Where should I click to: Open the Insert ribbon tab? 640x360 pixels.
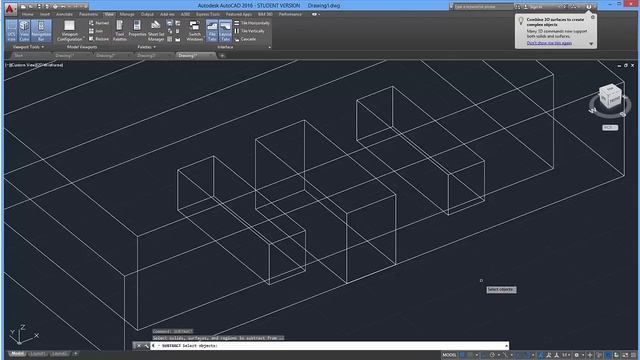[x=45, y=14]
